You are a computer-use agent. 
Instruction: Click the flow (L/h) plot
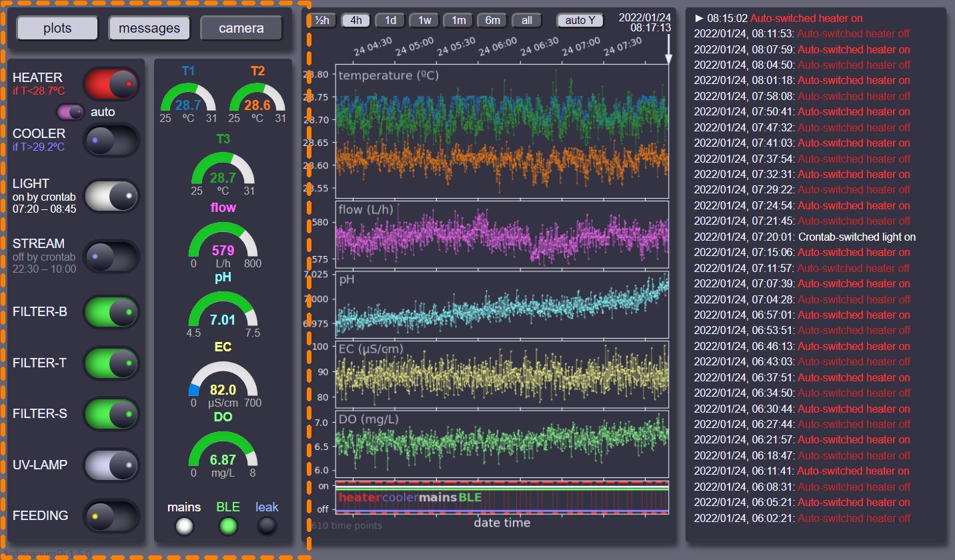click(502, 234)
